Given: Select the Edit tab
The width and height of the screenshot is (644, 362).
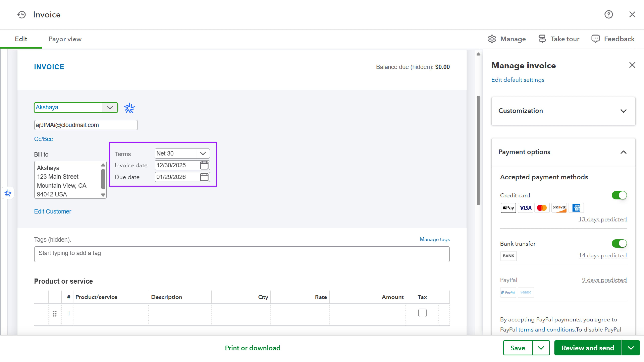Looking at the screenshot, I should click(21, 39).
